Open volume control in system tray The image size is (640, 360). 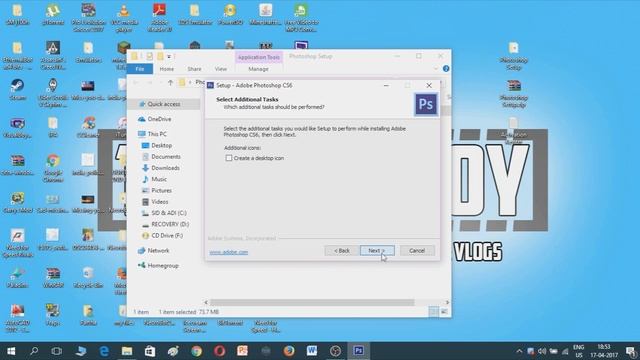542,351
